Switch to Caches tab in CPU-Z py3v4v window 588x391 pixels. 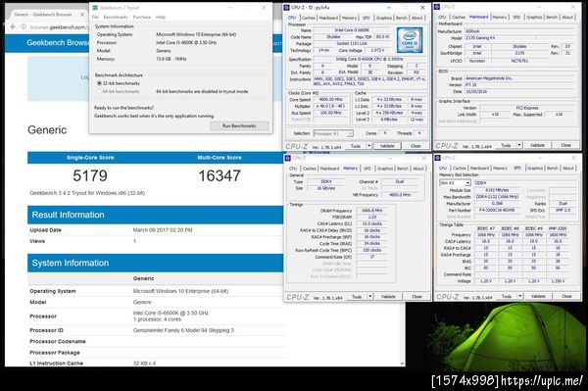point(309,18)
